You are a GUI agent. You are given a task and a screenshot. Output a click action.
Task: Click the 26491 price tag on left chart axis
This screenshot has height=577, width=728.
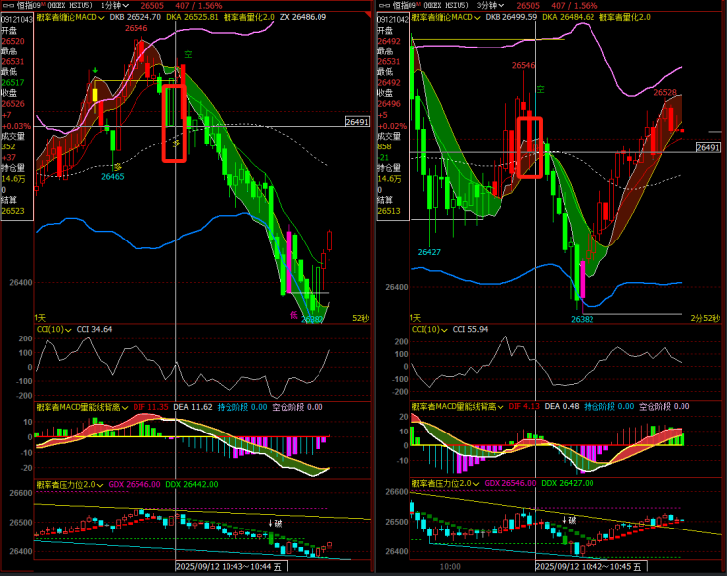click(357, 121)
